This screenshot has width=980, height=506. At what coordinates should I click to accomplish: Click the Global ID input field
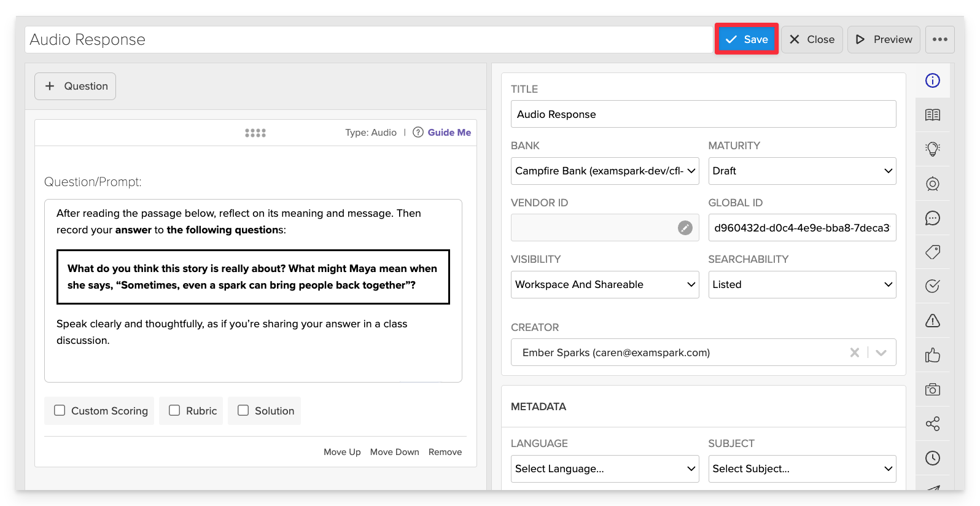coord(801,228)
